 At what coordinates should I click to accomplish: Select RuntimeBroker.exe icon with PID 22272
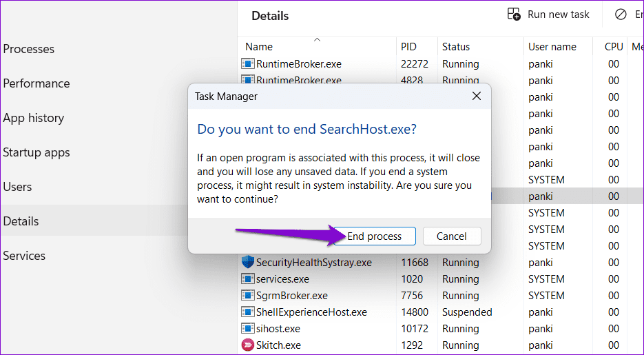248,63
